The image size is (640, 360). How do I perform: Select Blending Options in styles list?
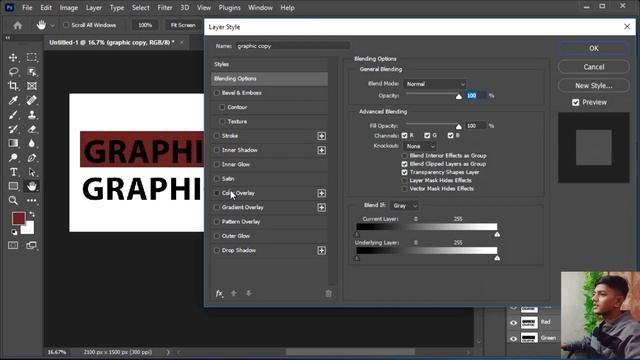point(269,79)
